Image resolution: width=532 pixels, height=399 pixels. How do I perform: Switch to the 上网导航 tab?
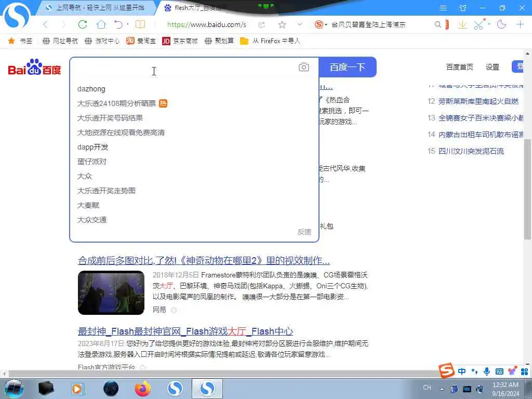point(96,7)
